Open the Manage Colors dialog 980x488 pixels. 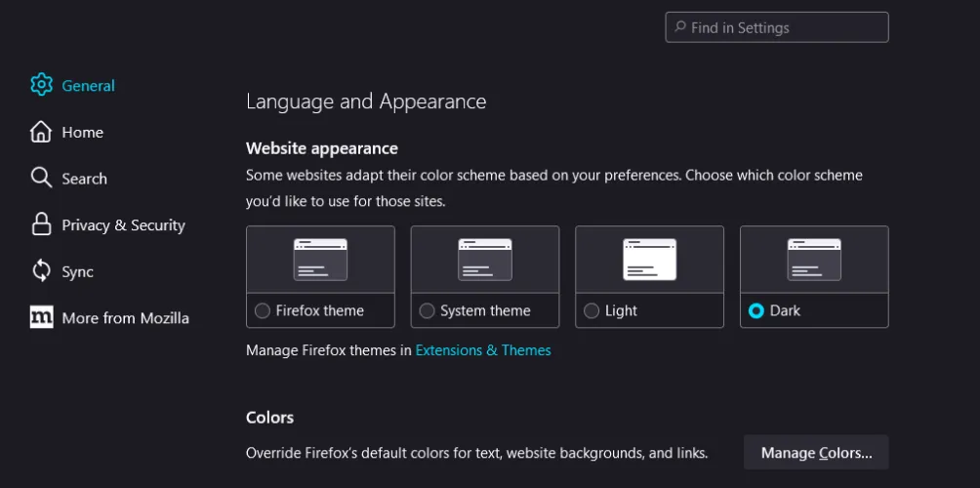(x=816, y=453)
